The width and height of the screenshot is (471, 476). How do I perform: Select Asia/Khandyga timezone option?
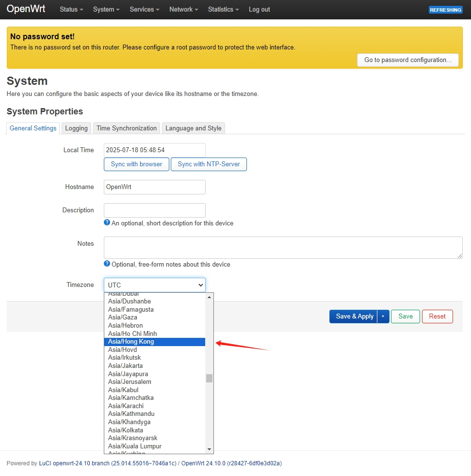click(x=155, y=422)
